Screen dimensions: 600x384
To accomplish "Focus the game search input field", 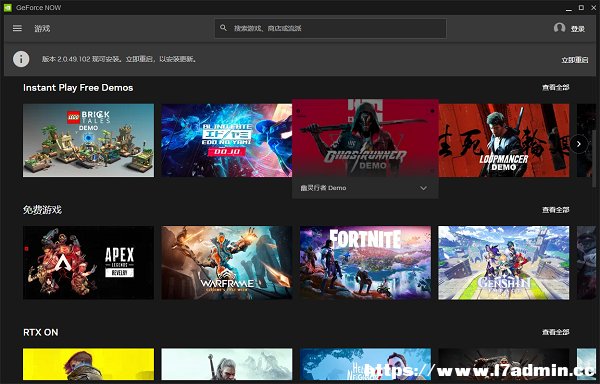I will [x=330, y=28].
